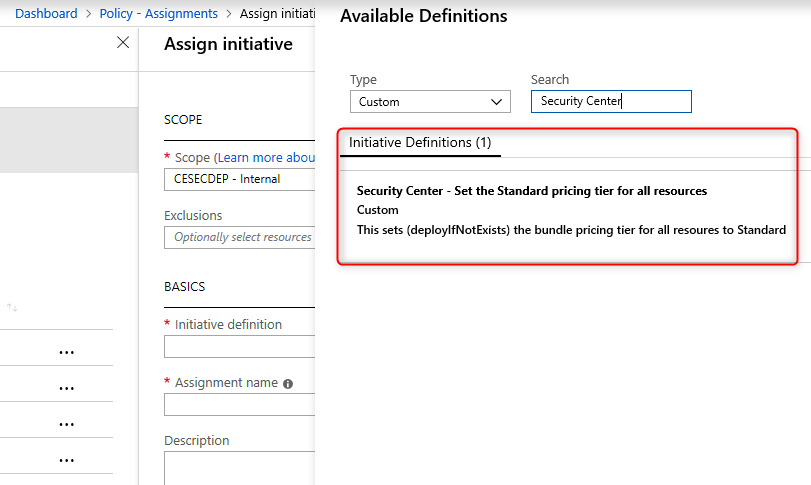Click the sort arrows icon in left panel
Image resolution: width=811 pixels, height=485 pixels.
click(x=12, y=308)
